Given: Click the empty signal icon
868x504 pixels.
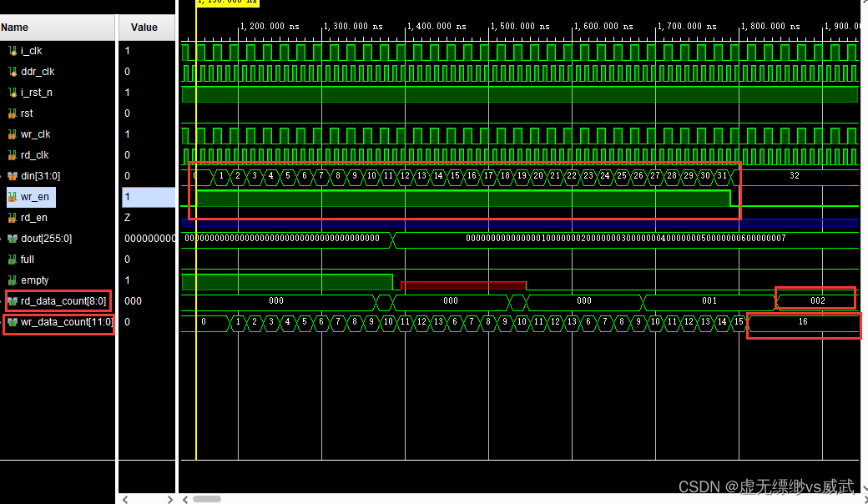Looking at the screenshot, I should click(x=13, y=280).
